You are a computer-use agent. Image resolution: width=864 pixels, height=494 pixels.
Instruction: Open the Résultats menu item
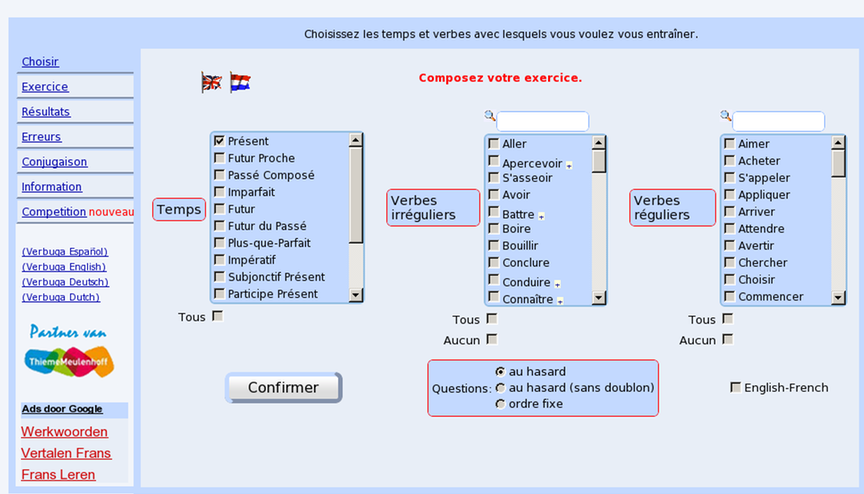tap(46, 112)
